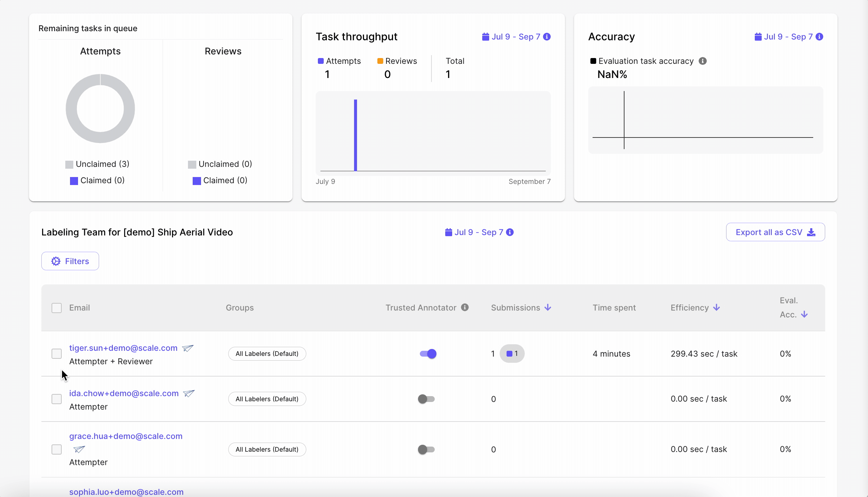Enable Trusted Annotator for ida.chow
The height and width of the screenshot is (497, 868).
click(x=426, y=399)
